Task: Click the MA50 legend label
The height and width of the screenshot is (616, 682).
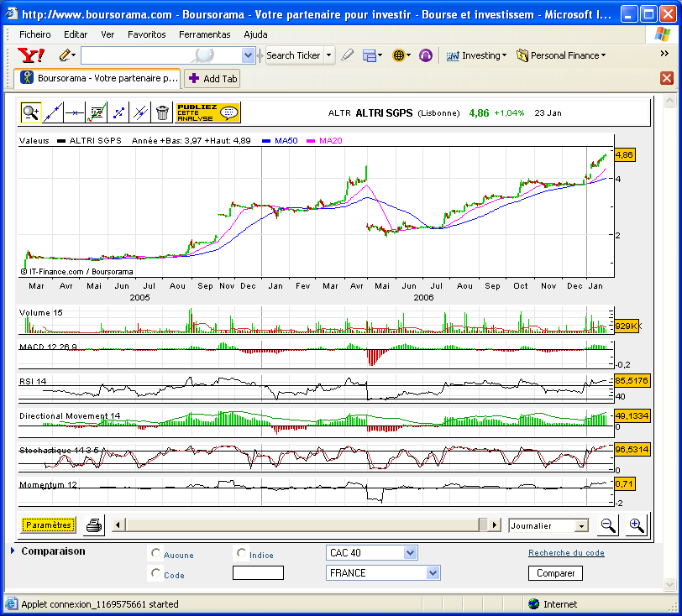Action: click(x=286, y=141)
